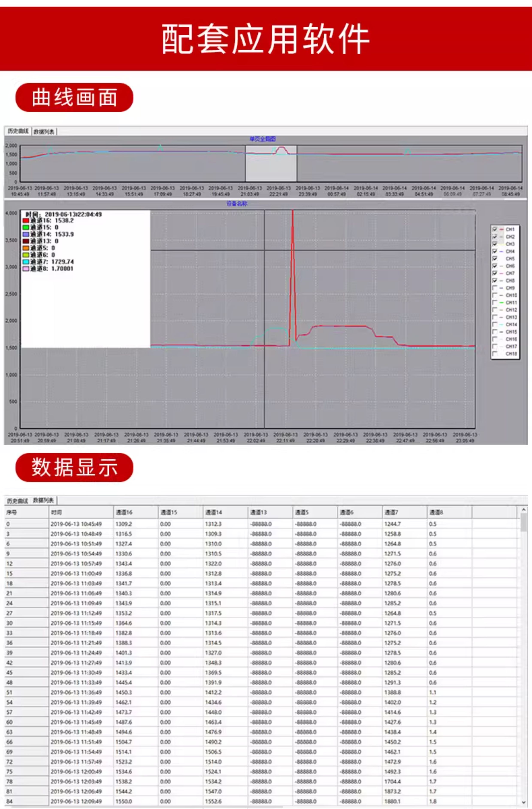Enable the CH15 channel checkbox

(x=495, y=332)
